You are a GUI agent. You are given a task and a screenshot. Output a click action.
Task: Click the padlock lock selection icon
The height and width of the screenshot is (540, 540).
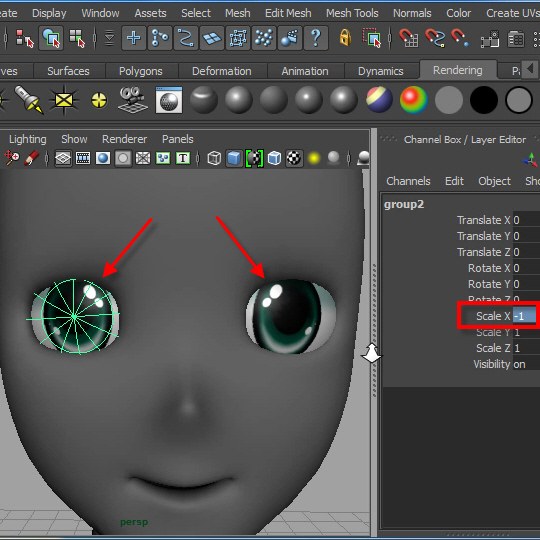(x=345, y=38)
